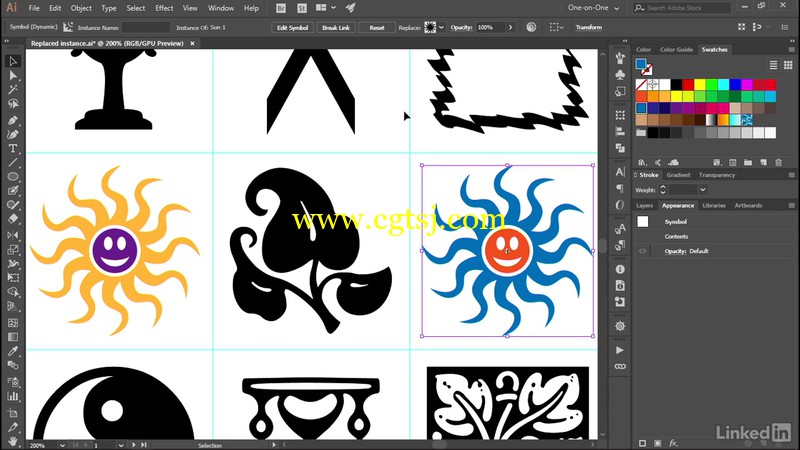The height and width of the screenshot is (450, 800).
Task: Activate the Hand tool
Action: (13, 440)
